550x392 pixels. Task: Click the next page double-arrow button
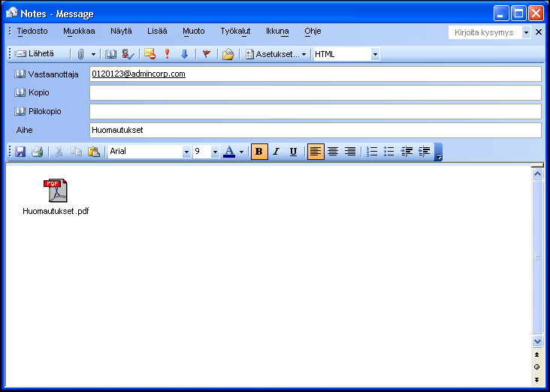tap(536, 379)
